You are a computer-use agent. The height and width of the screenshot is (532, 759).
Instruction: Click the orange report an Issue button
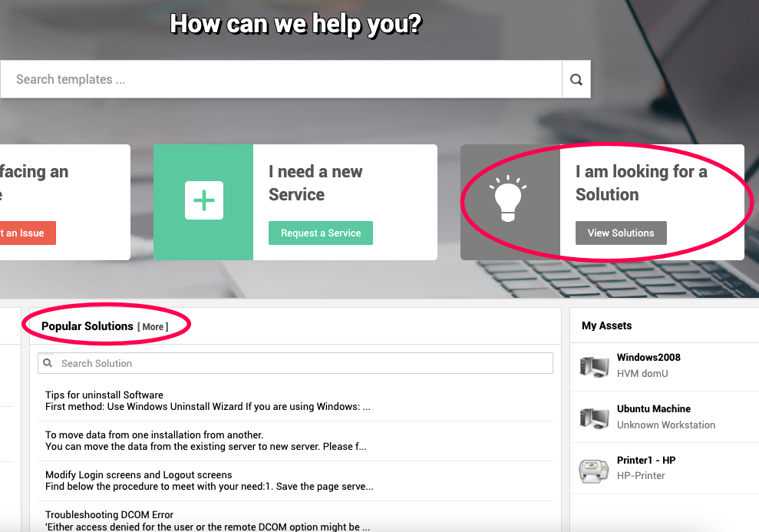coord(27,233)
